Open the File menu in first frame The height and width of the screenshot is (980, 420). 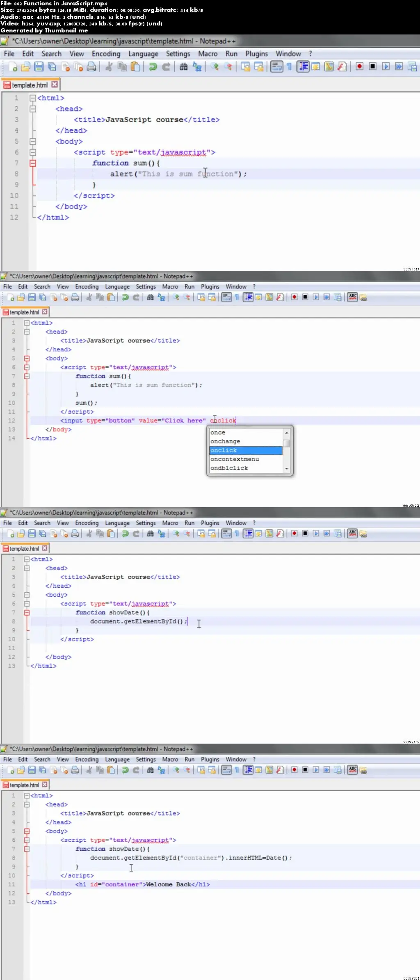click(x=9, y=54)
